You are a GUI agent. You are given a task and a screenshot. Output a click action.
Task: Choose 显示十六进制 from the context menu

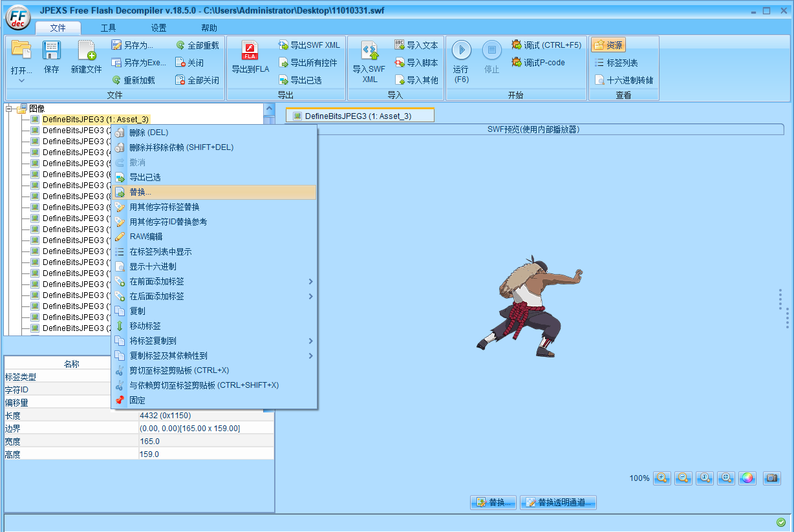[214, 266]
